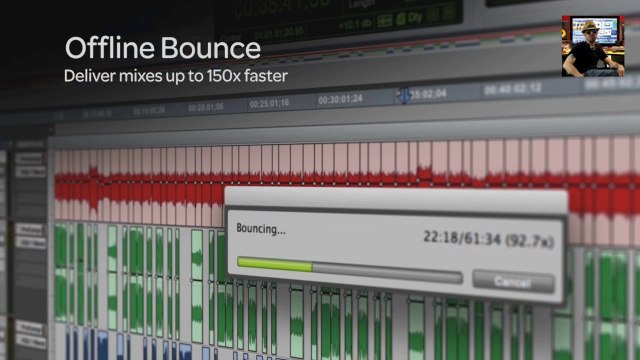The height and width of the screenshot is (360, 640).
Task: Click the Deliver mixes up to 150x faster text
Action: pyautogui.click(x=176, y=76)
